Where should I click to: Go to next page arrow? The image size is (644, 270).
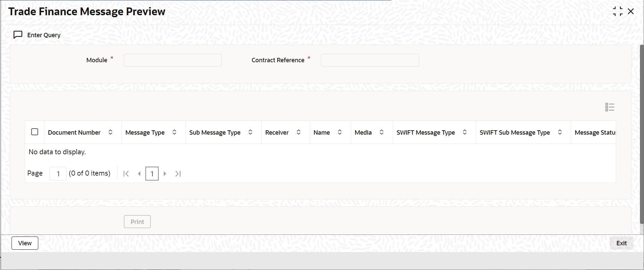(x=165, y=174)
